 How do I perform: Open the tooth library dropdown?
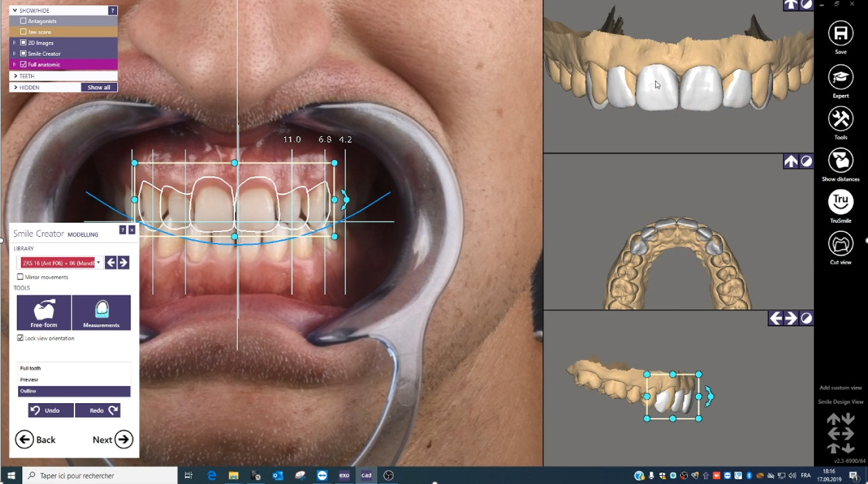click(98, 263)
